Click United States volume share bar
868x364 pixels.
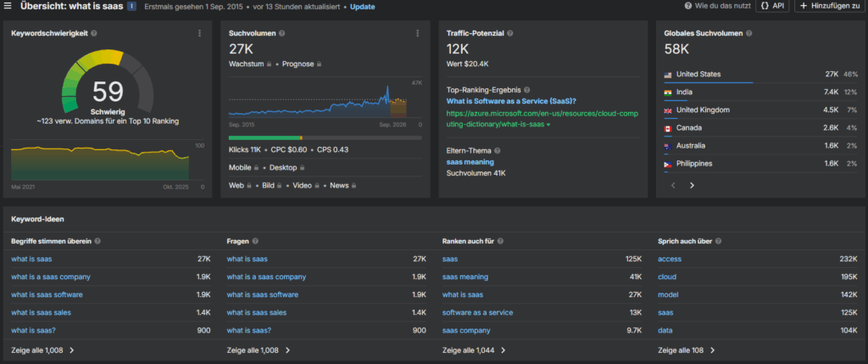708,82
